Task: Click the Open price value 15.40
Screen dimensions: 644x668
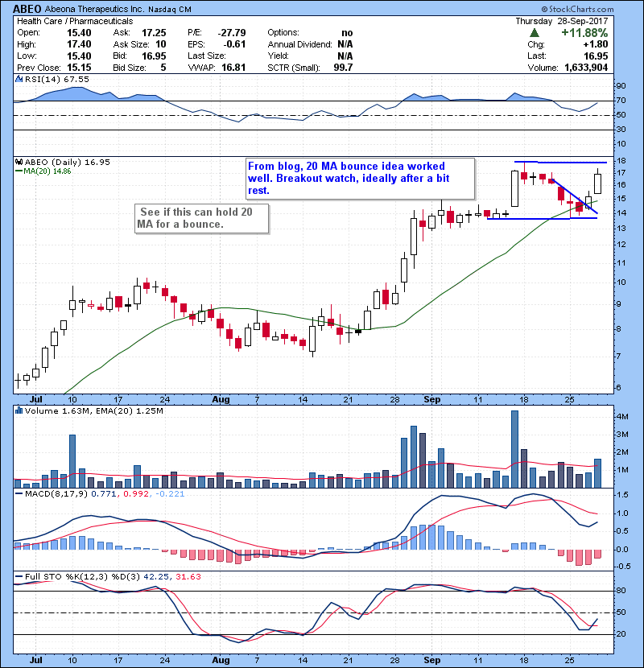Action: point(79,33)
